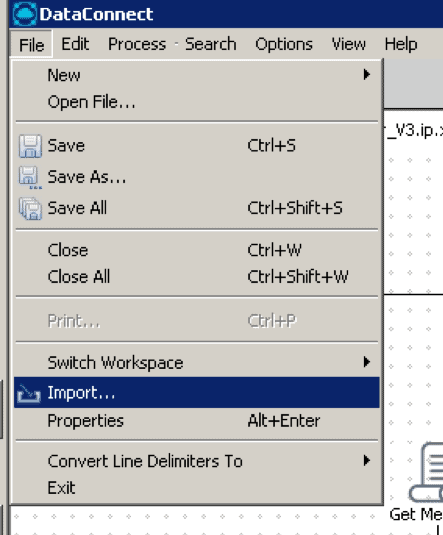Expand the Switch Workspace submenu arrow
Image resolution: width=443 pixels, height=535 pixels.
[x=367, y=362]
